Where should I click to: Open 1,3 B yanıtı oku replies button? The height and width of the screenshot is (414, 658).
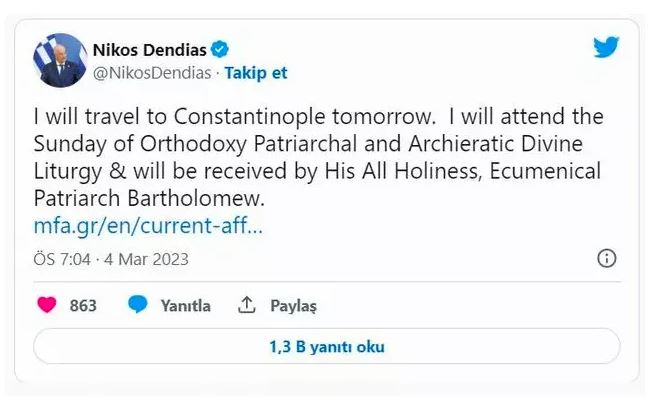click(x=326, y=348)
